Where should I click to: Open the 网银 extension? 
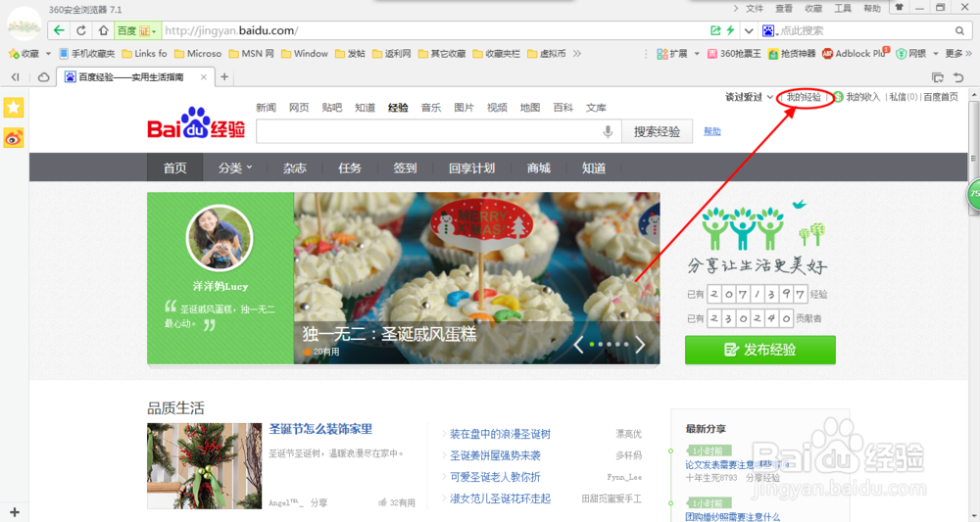(910, 54)
